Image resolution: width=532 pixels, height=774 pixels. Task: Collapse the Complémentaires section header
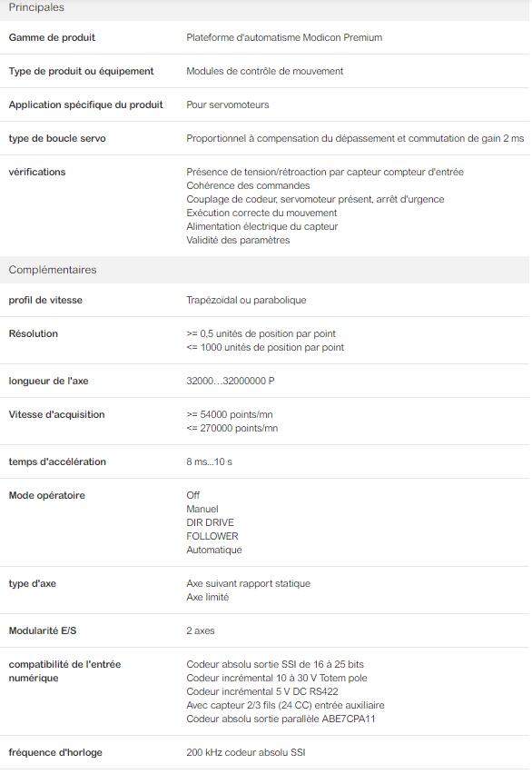[265, 270]
